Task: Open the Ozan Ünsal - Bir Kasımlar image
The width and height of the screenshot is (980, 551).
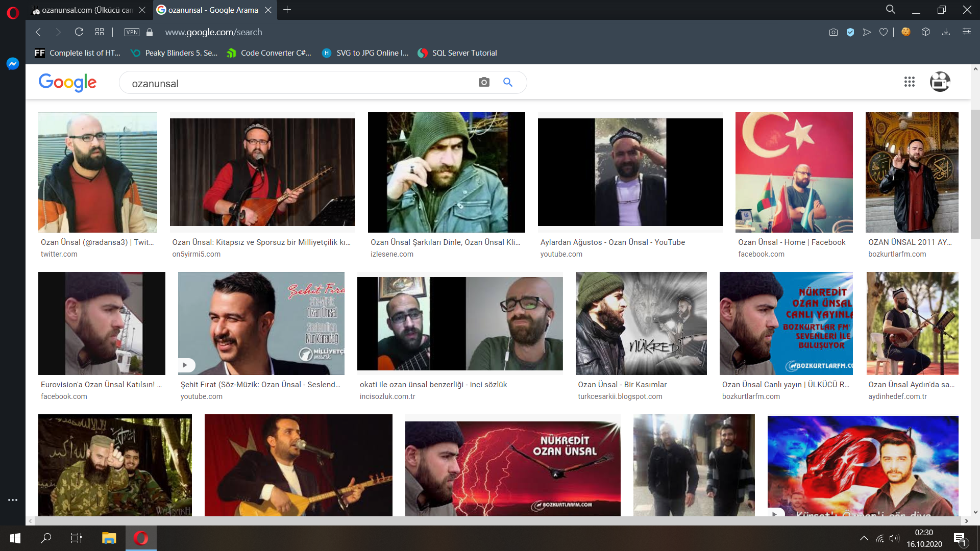Action: (x=641, y=323)
